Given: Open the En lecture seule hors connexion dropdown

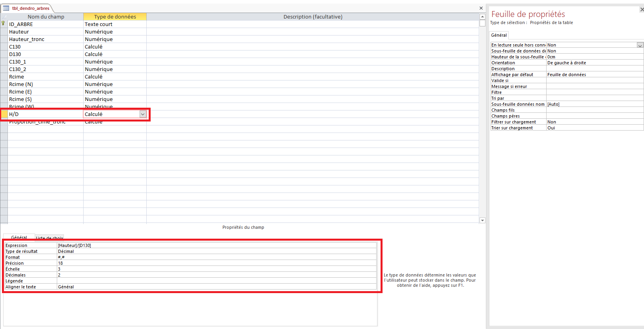Looking at the screenshot, I should click(x=640, y=45).
